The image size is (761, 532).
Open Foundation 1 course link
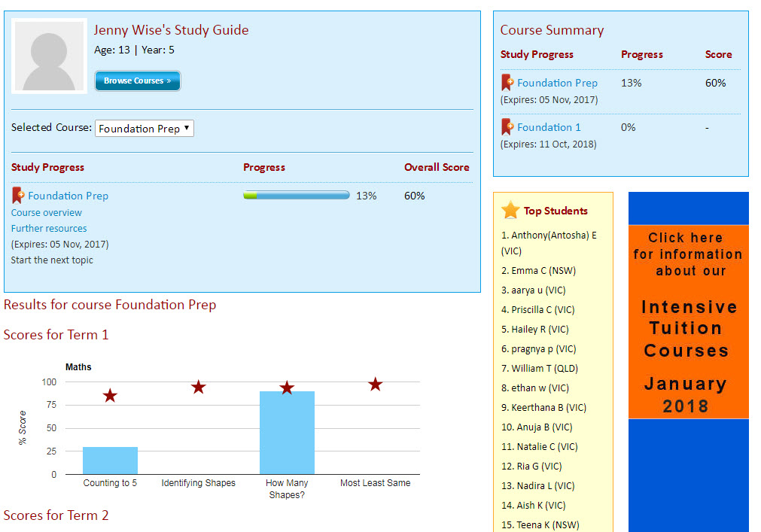pos(549,127)
